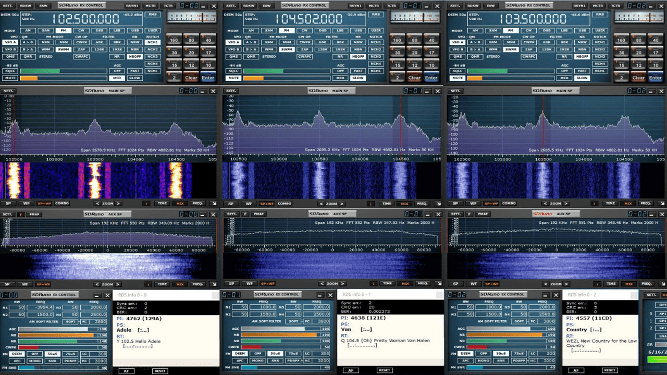Select band 12 on the 102.500 keypad

[x=191, y=65]
